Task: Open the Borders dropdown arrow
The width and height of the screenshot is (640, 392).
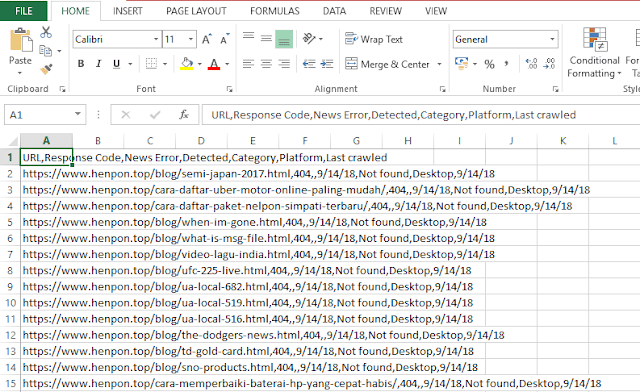Action: (x=165, y=64)
